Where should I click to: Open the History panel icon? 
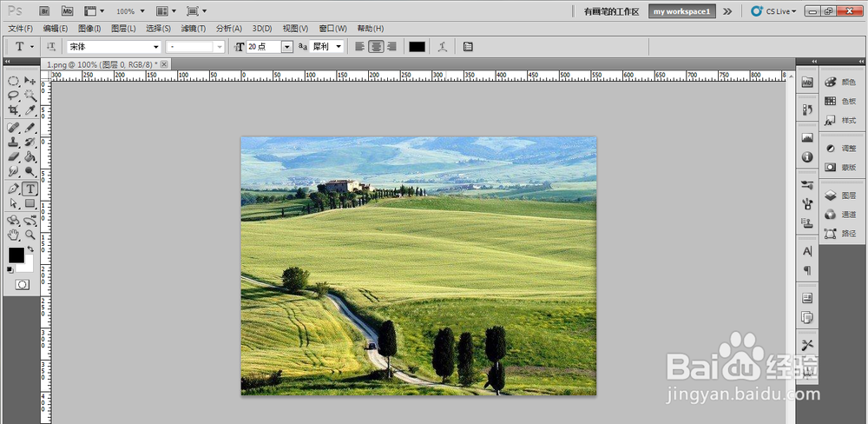click(x=807, y=109)
